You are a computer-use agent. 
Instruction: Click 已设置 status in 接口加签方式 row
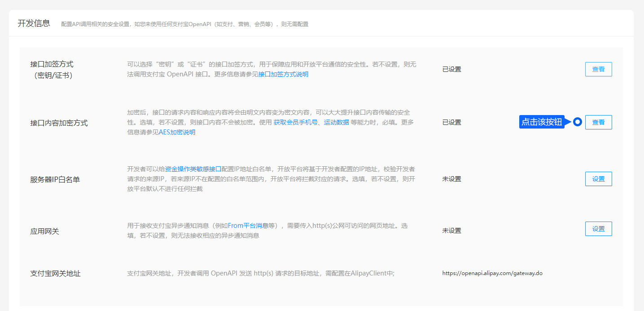[451, 69]
